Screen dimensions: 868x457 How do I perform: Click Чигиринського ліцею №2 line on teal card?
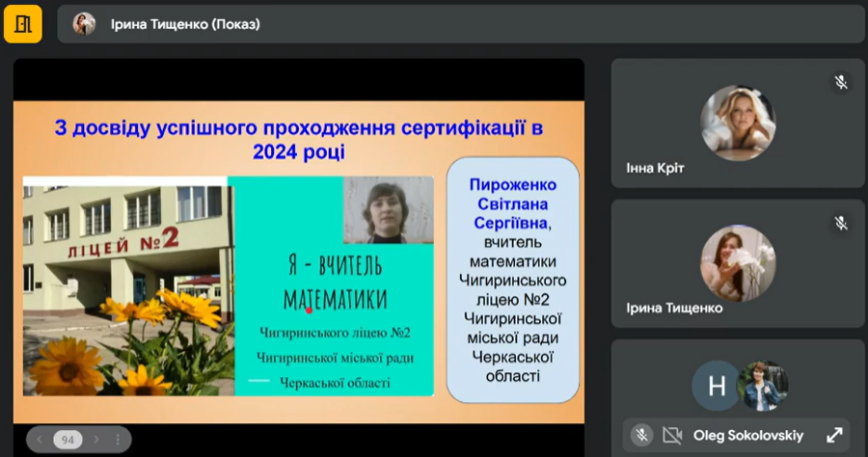coord(335,333)
